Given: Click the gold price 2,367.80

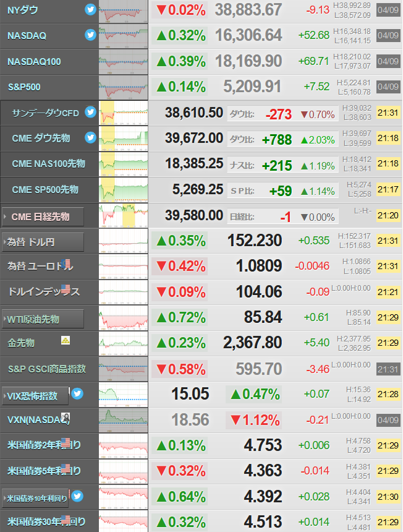Looking at the screenshot, I should pos(252,343).
